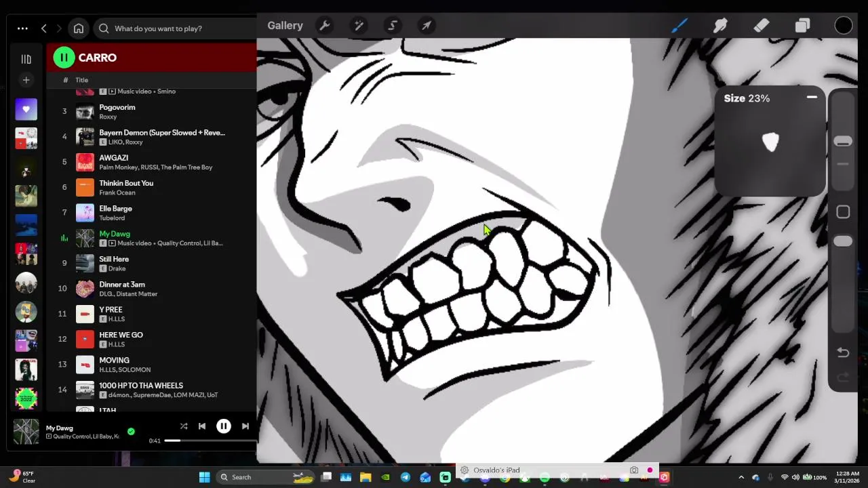Select the playing My Dawg row
This screenshot has height=488, width=868.
point(152,238)
